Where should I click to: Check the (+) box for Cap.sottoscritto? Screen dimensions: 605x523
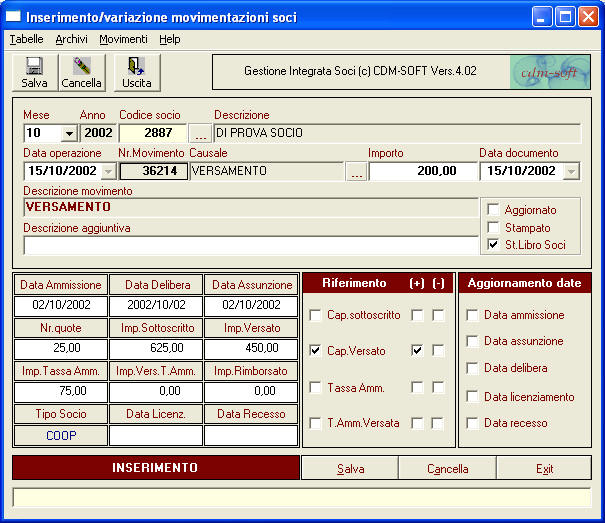point(417,315)
